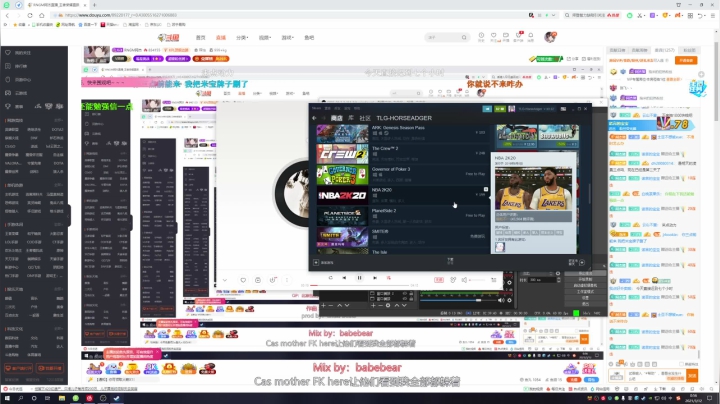The height and width of the screenshot is (404, 720).
Task: Toggle the lock of the first OBS source
Action: pyautogui.click(x=411, y=293)
